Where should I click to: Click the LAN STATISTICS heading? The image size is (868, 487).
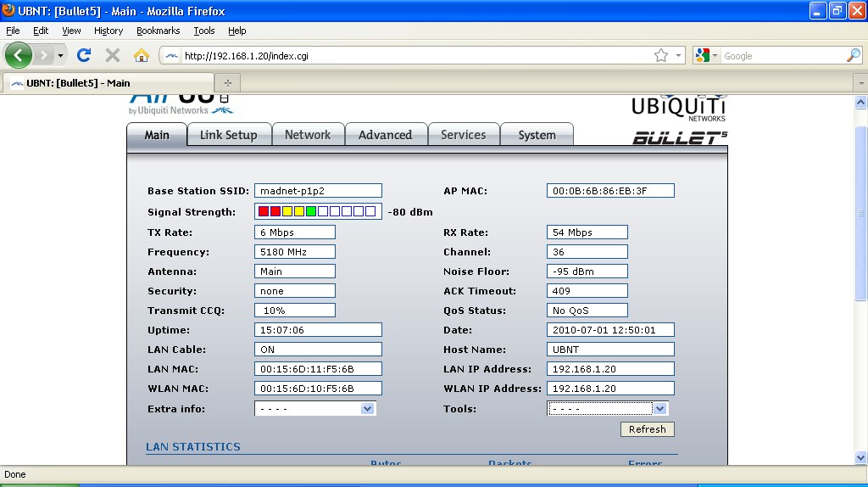(x=193, y=446)
